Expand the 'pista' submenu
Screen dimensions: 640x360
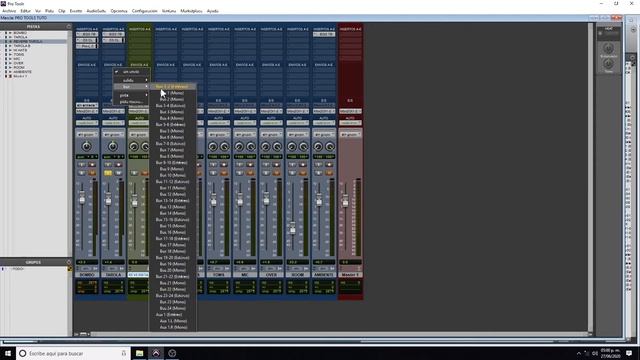[x=131, y=95]
